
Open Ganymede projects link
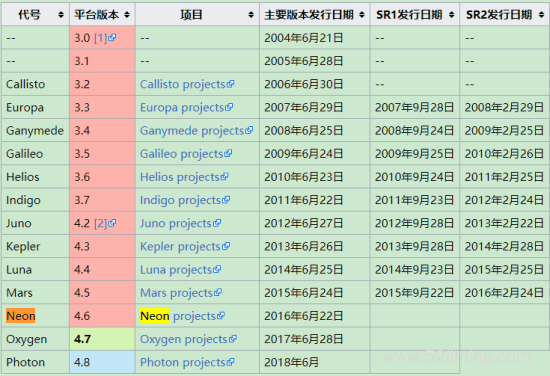tap(196, 130)
